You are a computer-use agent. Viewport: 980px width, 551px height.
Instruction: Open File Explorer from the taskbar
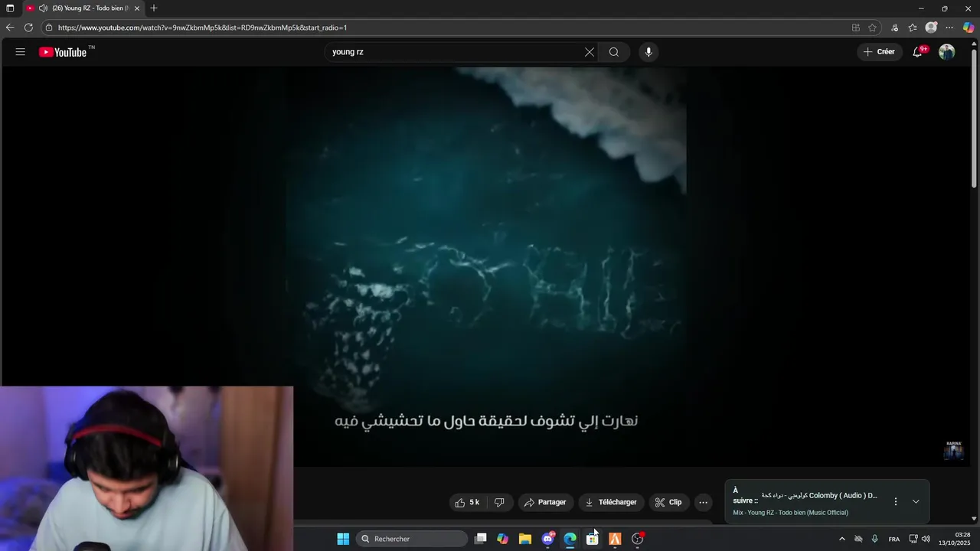(525, 539)
